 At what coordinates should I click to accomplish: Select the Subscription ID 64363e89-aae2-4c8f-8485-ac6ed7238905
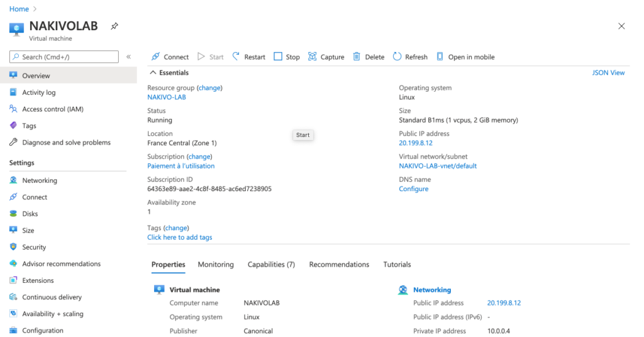click(209, 189)
